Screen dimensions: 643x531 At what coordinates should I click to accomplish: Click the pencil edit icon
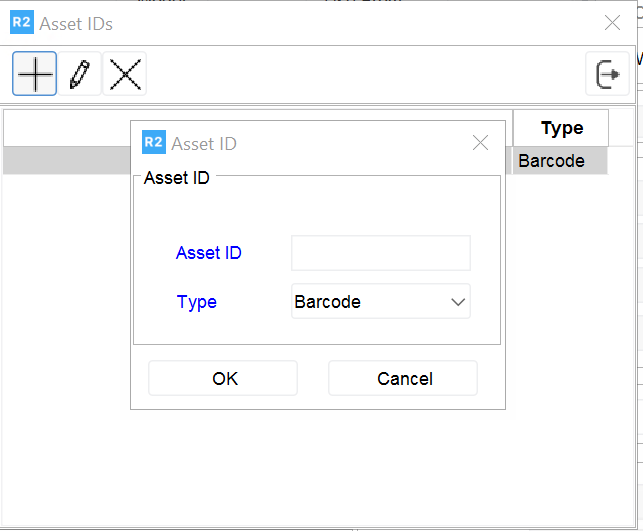click(80, 75)
